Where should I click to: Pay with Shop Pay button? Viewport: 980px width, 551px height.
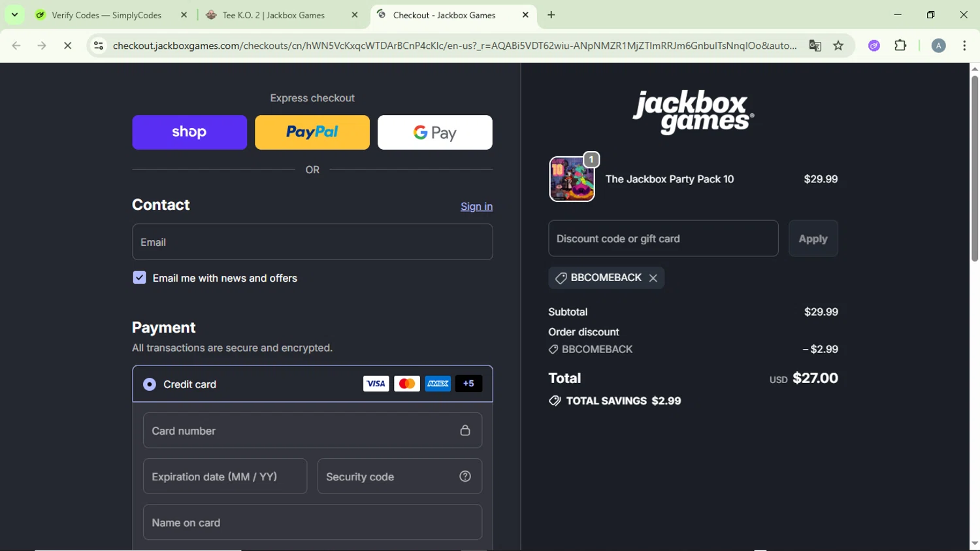coord(189,133)
